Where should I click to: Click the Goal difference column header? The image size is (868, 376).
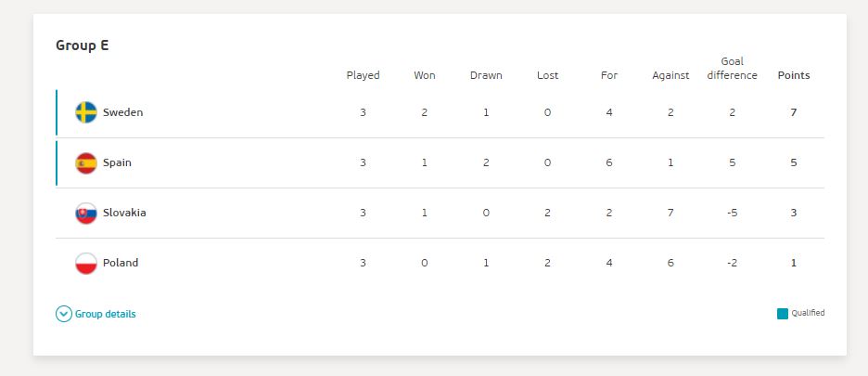pyautogui.click(x=732, y=69)
